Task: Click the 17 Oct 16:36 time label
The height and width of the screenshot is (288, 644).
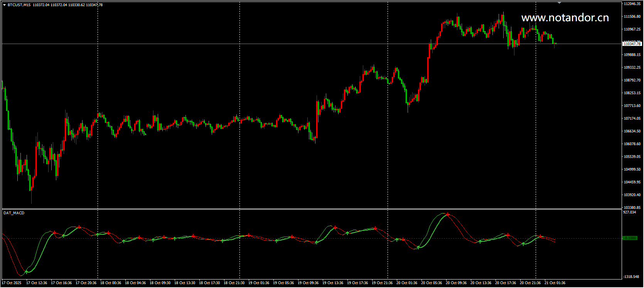Action: pyautogui.click(x=61, y=283)
